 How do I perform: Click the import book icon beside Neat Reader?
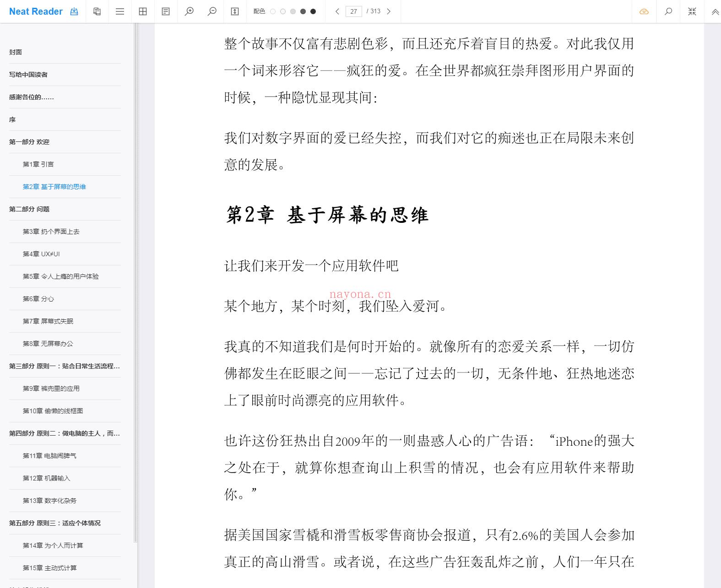coord(74,11)
